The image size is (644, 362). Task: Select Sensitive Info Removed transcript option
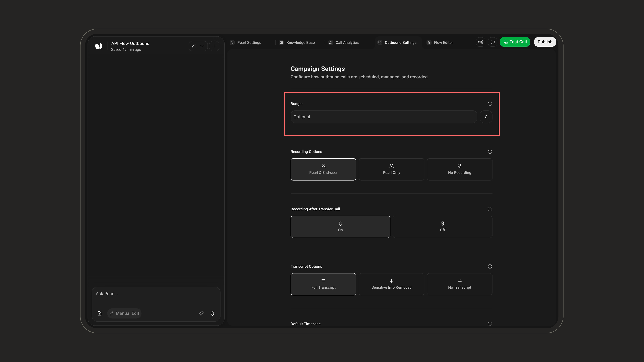[x=392, y=284]
